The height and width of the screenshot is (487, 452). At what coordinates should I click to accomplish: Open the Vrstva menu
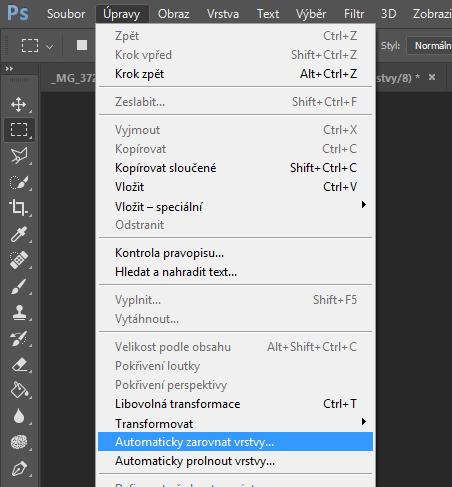point(223,14)
